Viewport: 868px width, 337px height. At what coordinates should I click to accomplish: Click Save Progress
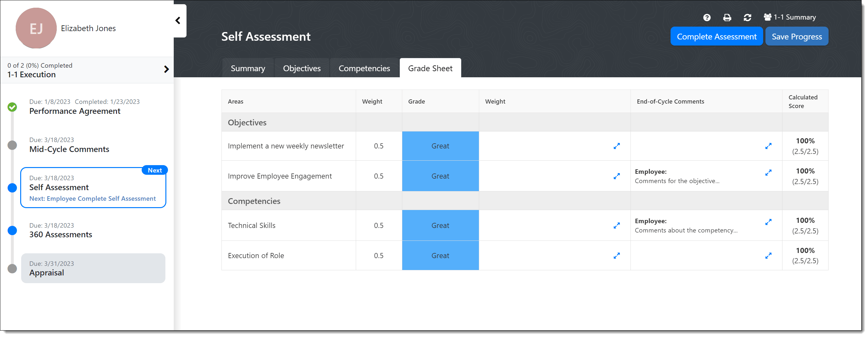[x=797, y=36]
